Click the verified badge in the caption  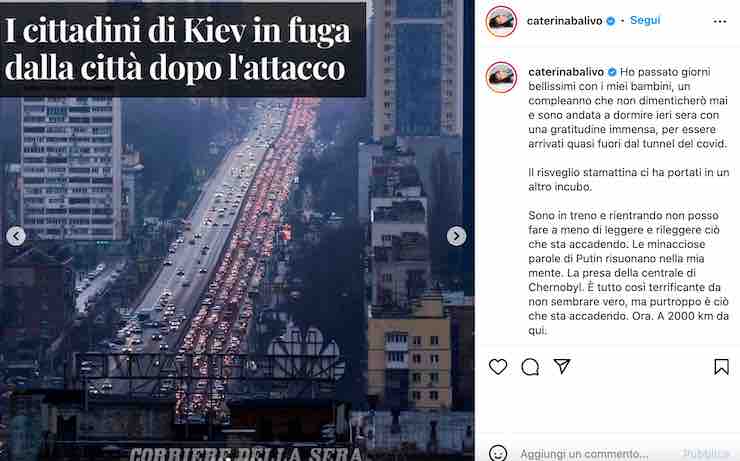[x=612, y=72]
